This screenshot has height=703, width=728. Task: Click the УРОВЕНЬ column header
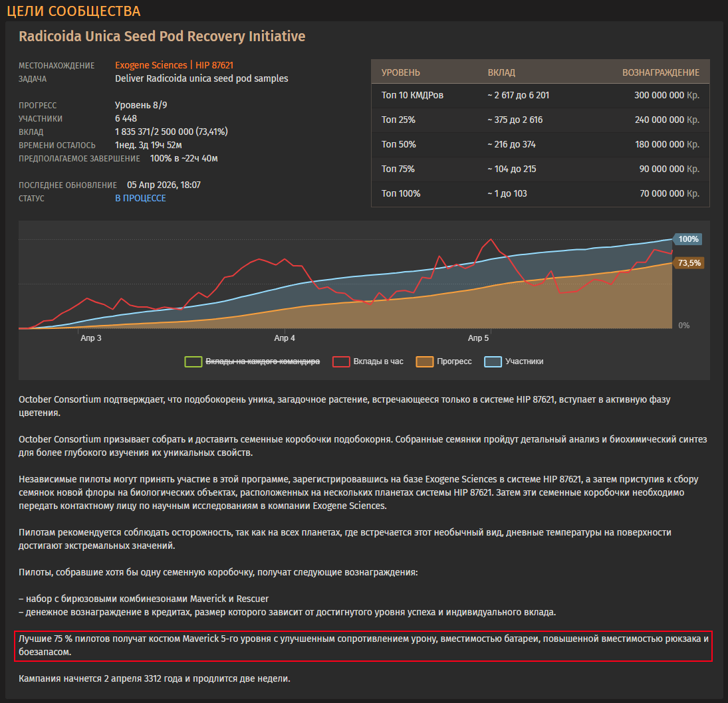[401, 72]
